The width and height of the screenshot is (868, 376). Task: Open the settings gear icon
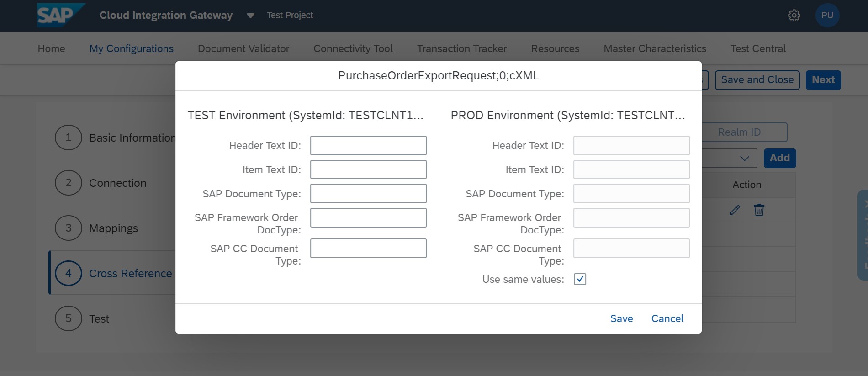tap(794, 16)
